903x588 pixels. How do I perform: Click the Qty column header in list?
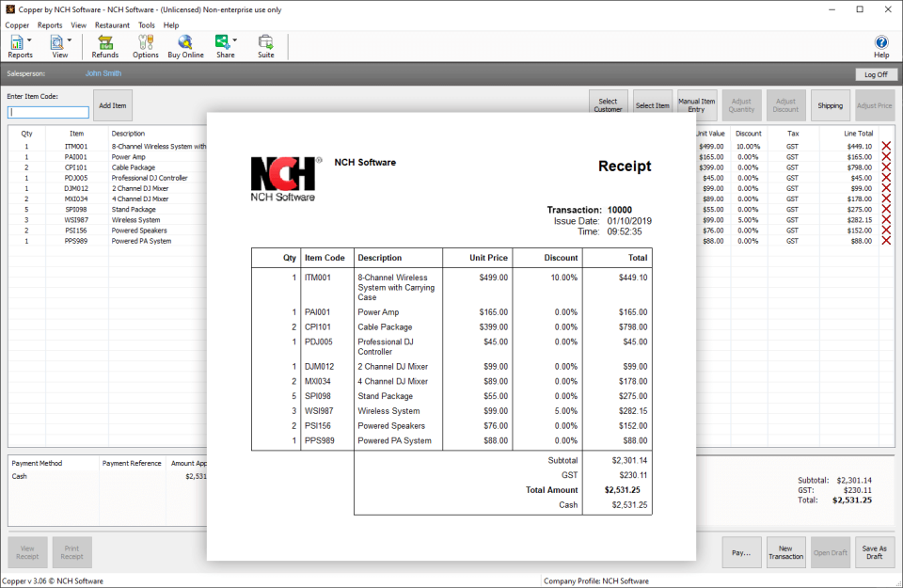click(26, 134)
